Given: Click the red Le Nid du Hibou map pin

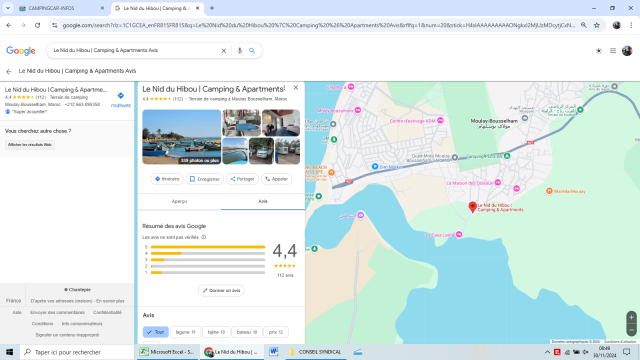Looking at the screenshot, I should 472,207.
